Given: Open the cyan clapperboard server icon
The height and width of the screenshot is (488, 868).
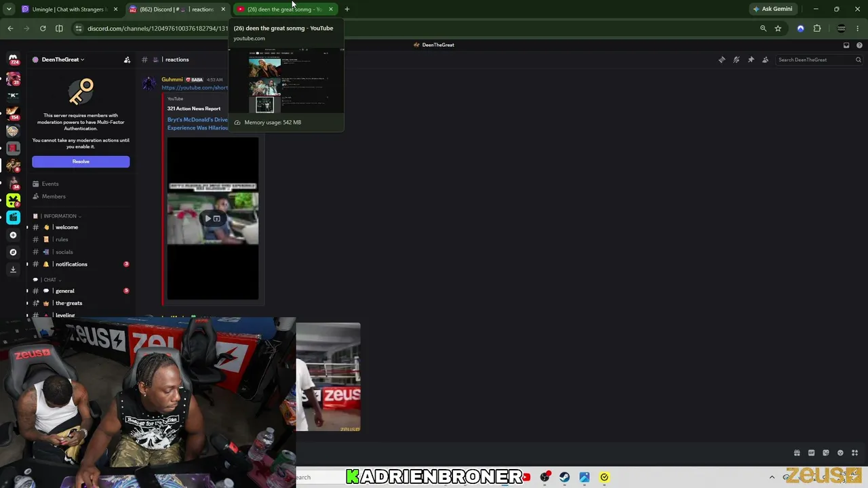Looking at the screenshot, I should point(13,217).
